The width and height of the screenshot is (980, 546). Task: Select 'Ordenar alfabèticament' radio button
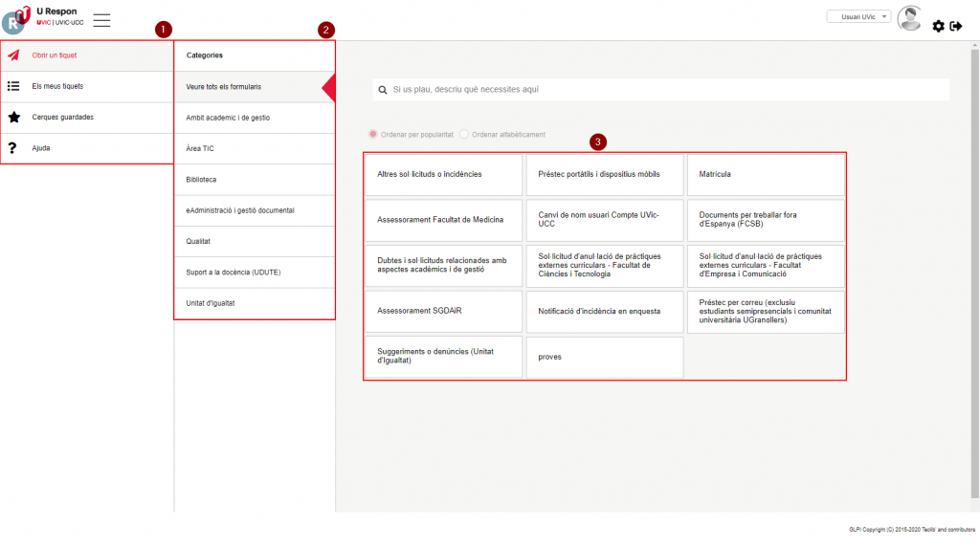coord(464,135)
